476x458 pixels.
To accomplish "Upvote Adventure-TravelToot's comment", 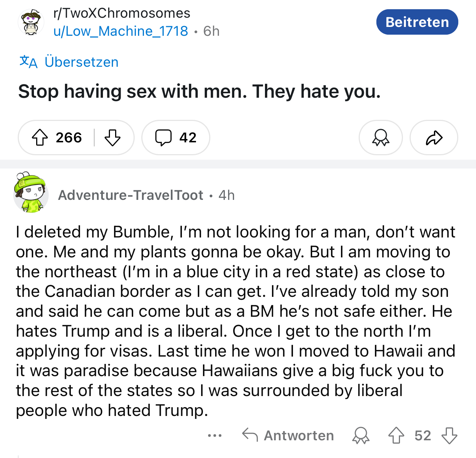I will pyautogui.click(x=396, y=436).
